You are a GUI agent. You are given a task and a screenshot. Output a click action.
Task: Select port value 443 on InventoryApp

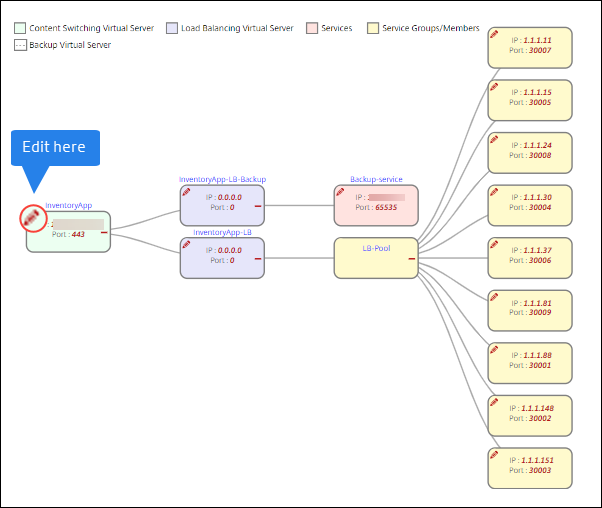pos(78,234)
